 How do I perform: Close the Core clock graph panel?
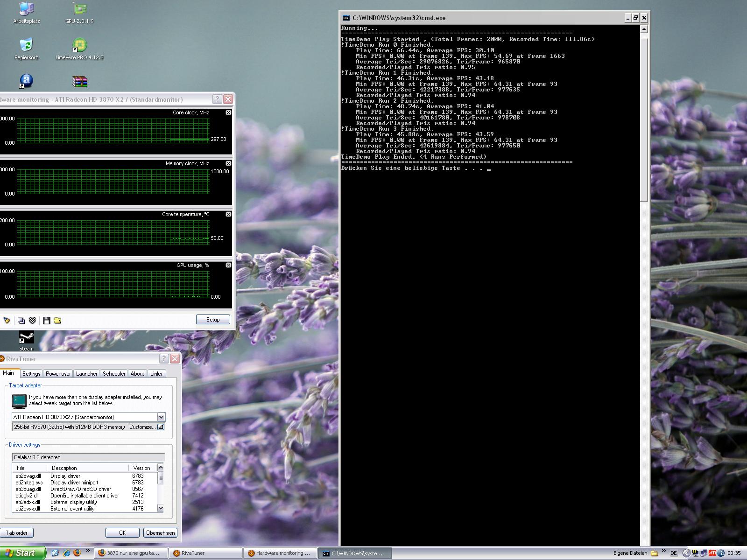[x=228, y=112]
